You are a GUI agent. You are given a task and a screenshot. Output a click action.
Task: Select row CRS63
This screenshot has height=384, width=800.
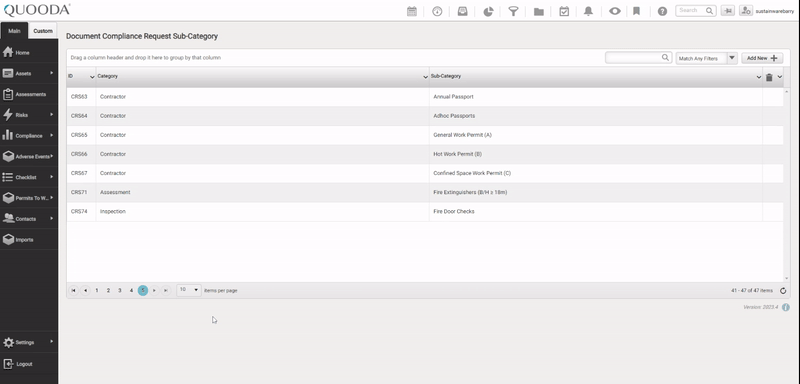pyautogui.click(x=424, y=96)
